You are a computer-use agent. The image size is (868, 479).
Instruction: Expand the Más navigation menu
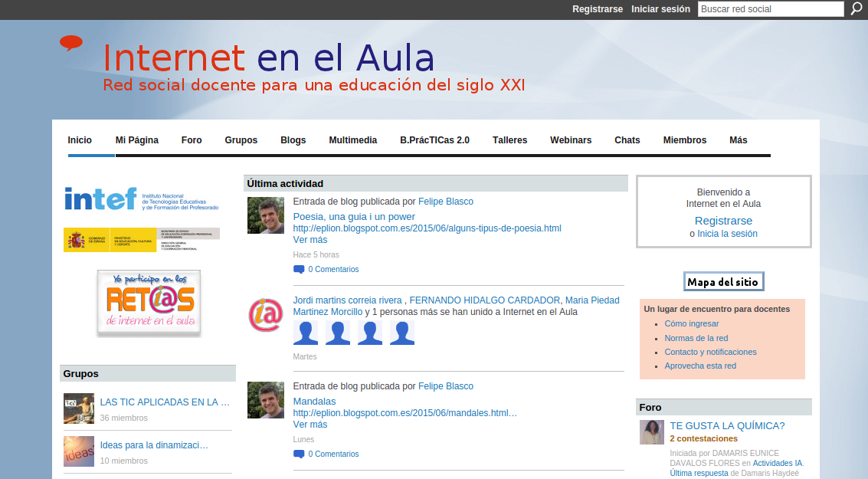(x=738, y=140)
